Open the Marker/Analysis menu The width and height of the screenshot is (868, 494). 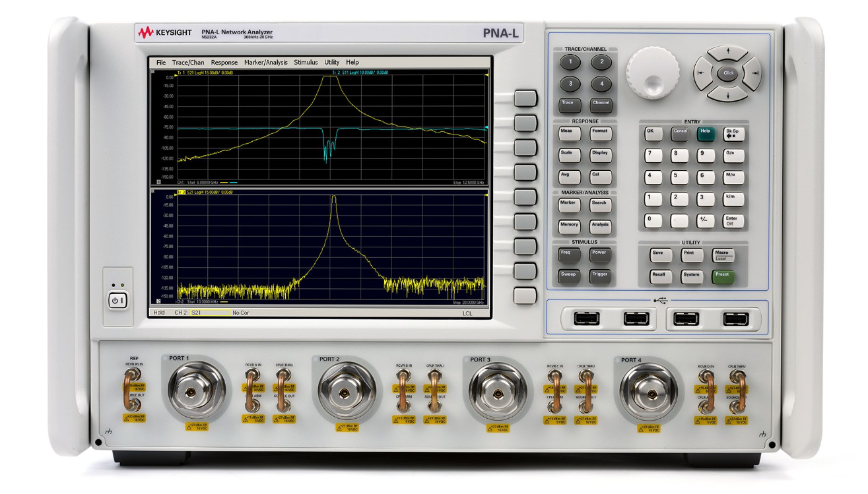(266, 63)
